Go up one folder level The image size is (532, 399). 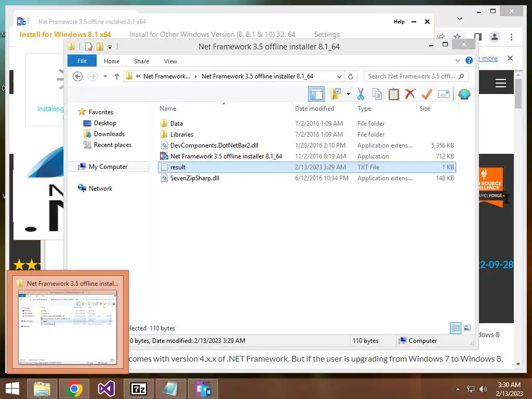tap(117, 76)
